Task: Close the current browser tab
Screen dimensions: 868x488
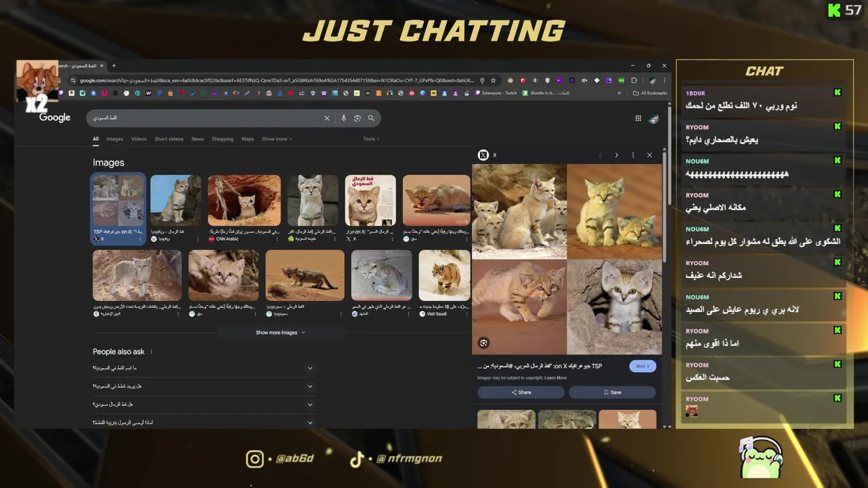Action: tap(102, 66)
